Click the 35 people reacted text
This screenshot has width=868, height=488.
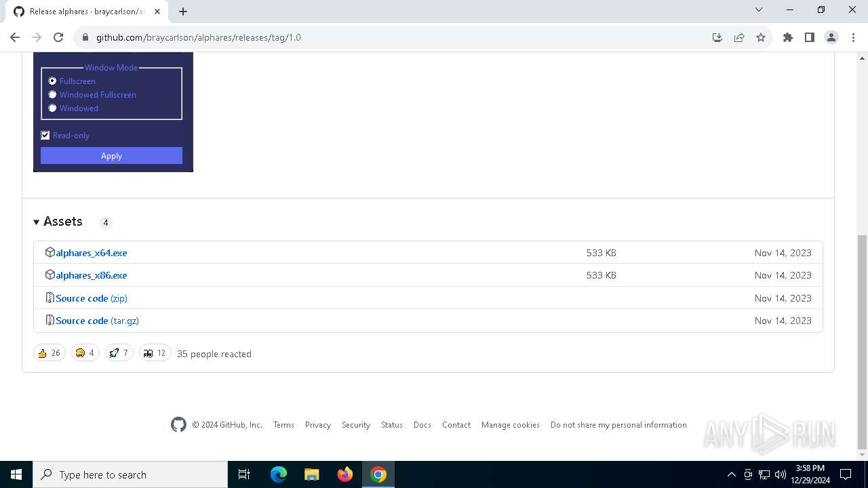pyautogui.click(x=214, y=354)
